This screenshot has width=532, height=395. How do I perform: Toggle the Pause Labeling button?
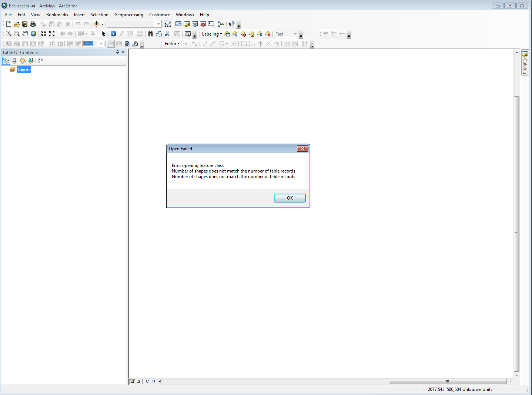[260, 34]
